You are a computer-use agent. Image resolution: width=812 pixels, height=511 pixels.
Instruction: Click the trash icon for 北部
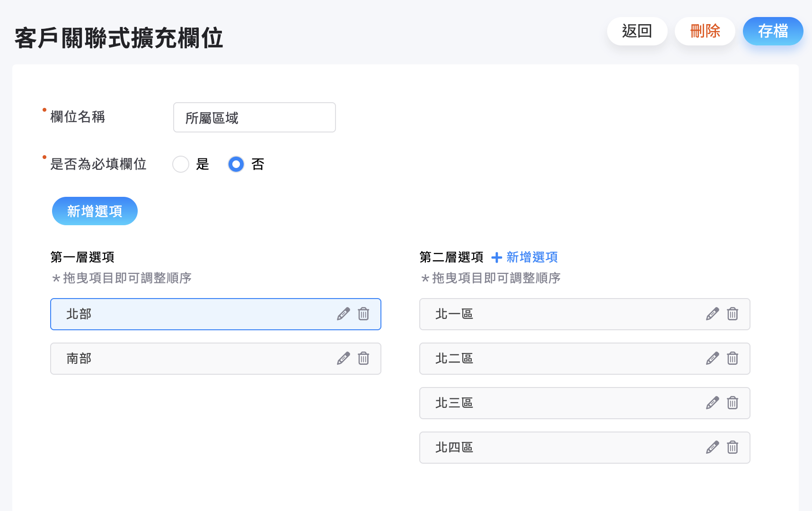click(x=363, y=314)
